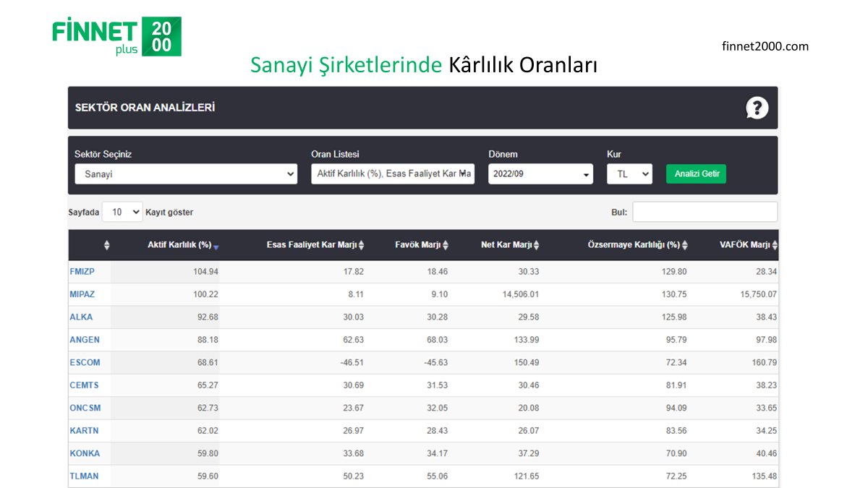Click the -45.63 Favök Marjı value
The image size is (868, 488).
click(437, 362)
